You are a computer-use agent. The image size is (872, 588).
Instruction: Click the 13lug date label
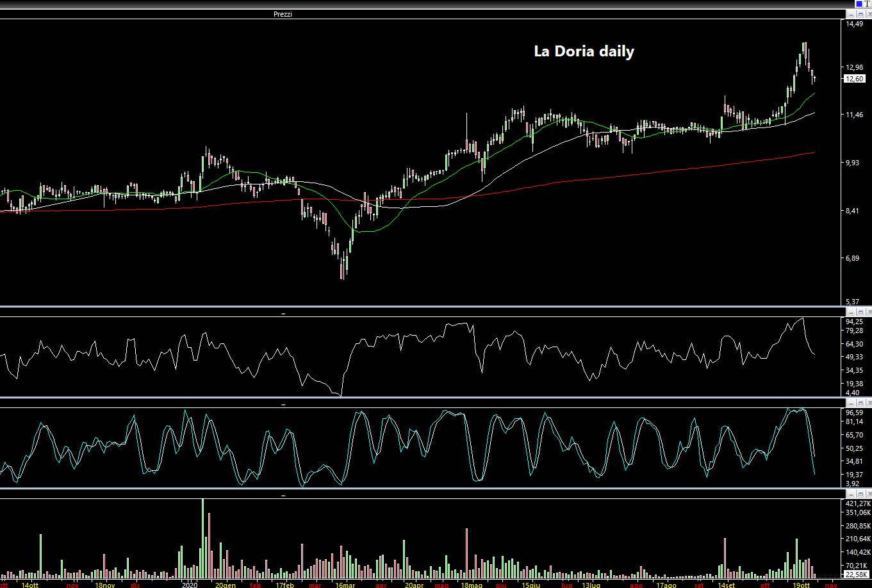(591, 585)
